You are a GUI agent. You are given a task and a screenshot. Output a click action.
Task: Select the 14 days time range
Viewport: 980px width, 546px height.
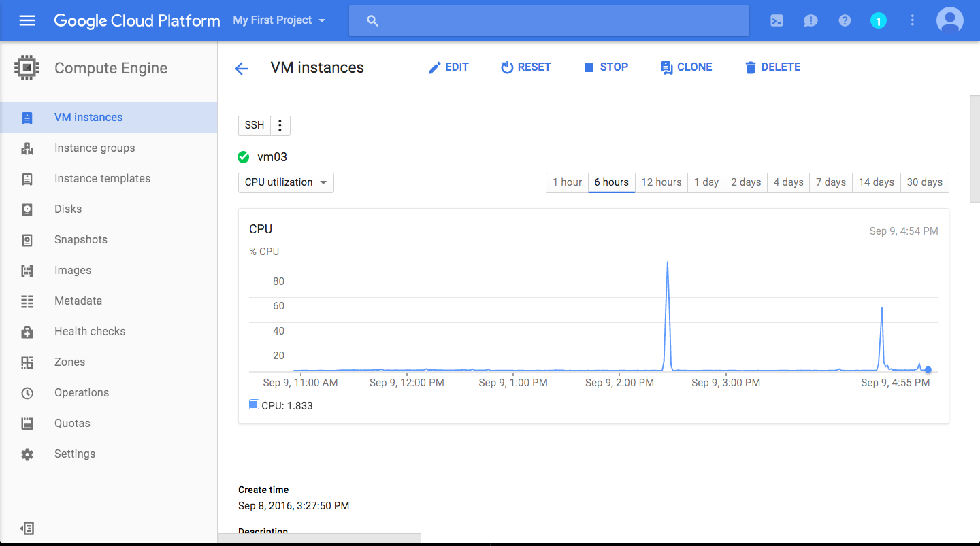(877, 182)
